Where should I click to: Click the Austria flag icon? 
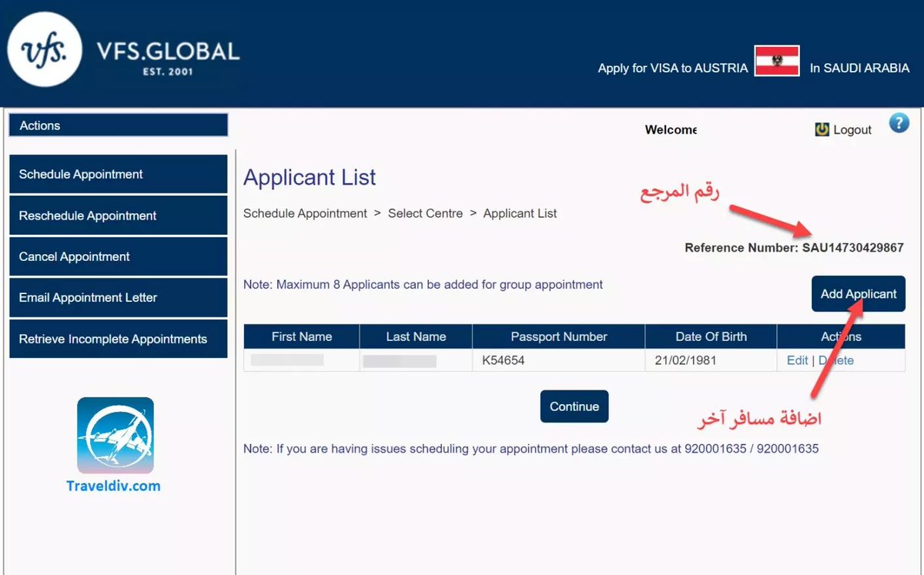[x=776, y=61]
